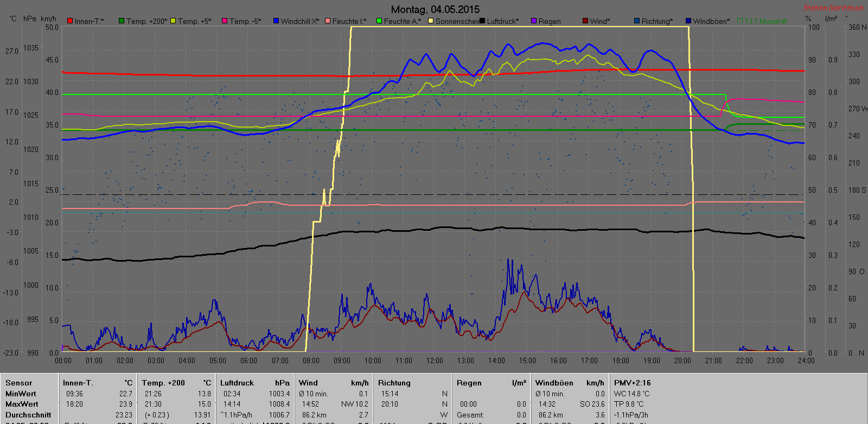Click the Wind table column header
The image size is (868, 424).
[308, 383]
